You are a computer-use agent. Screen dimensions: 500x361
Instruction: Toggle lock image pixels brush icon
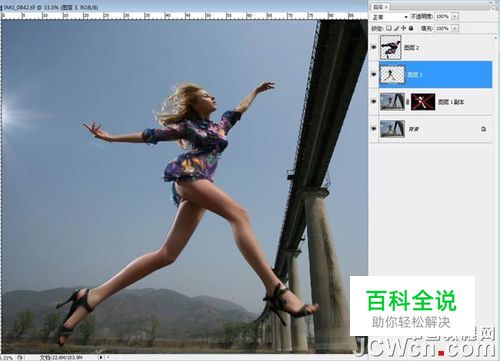point(396,28)
